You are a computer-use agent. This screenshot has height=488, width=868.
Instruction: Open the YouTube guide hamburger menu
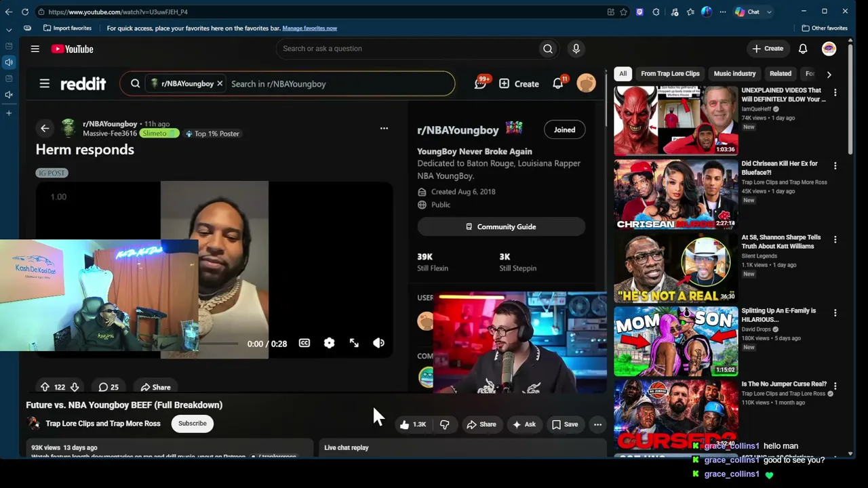(35, 49)
